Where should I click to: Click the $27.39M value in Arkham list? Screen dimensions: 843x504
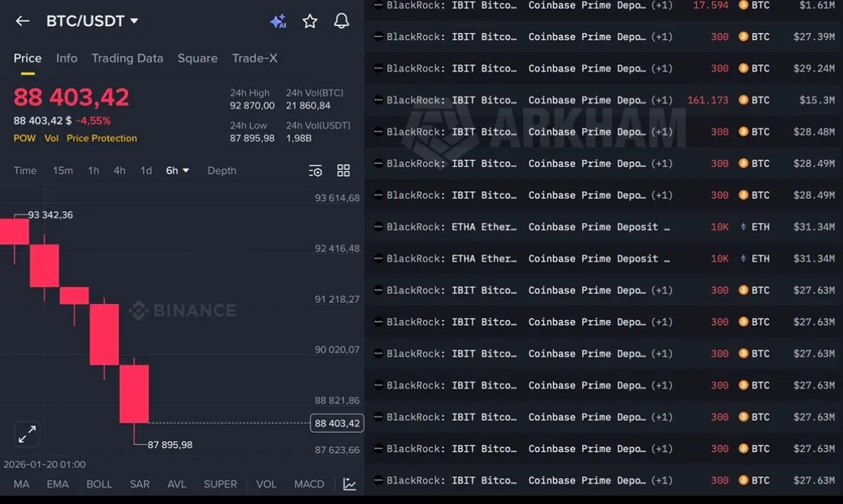[814, 37]
